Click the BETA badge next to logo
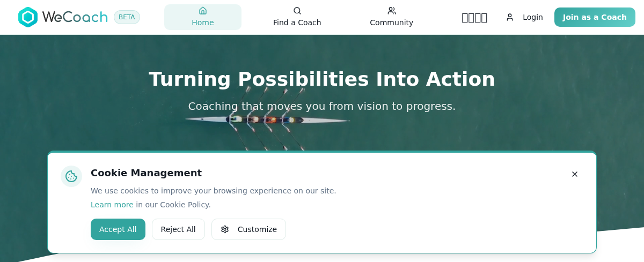 [127, 17]
